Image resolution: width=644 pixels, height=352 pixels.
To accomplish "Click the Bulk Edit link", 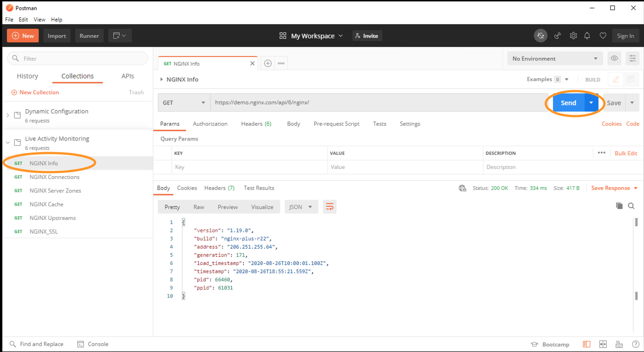I will coord(626,153).
